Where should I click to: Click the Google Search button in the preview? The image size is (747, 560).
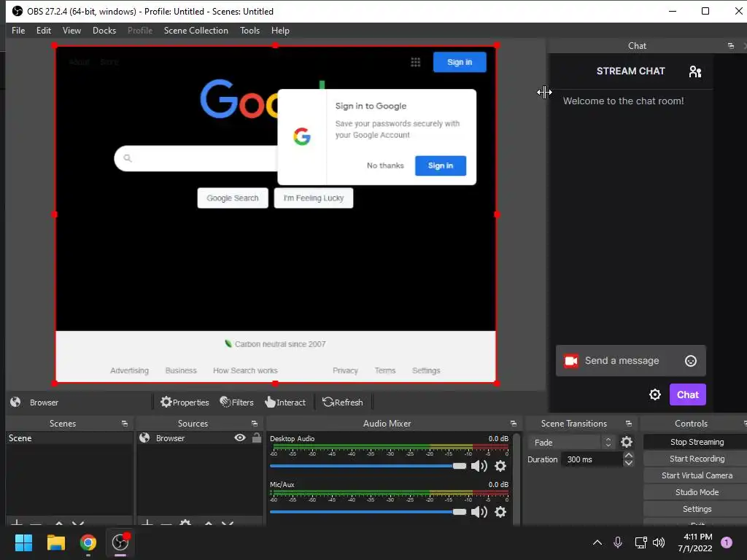point(233,198)
